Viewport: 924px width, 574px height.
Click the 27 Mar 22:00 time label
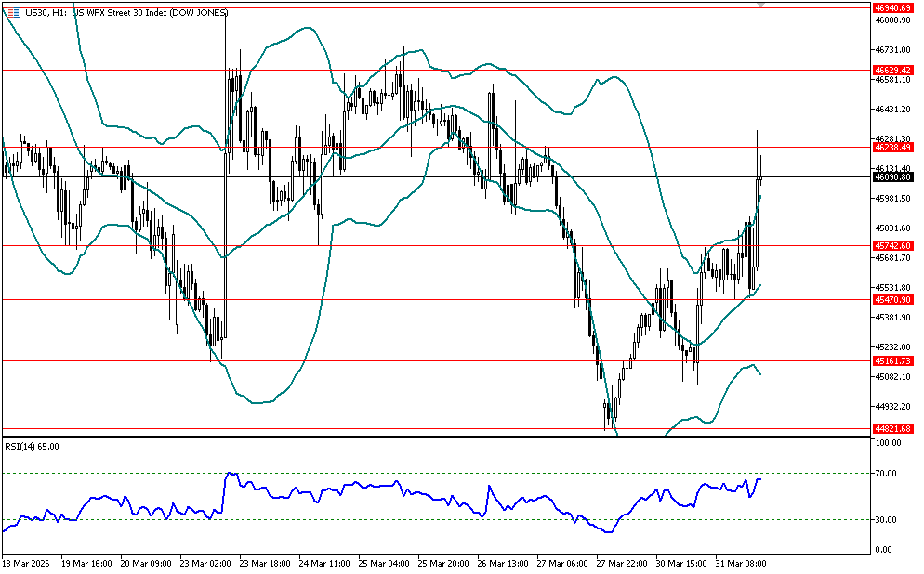click(622, 563)
